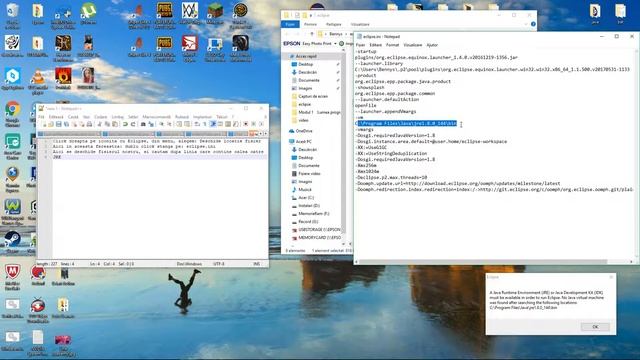Select Muzică in navigation pane
The height and width of the screenshot is (360, 640).
pos(304,190)
